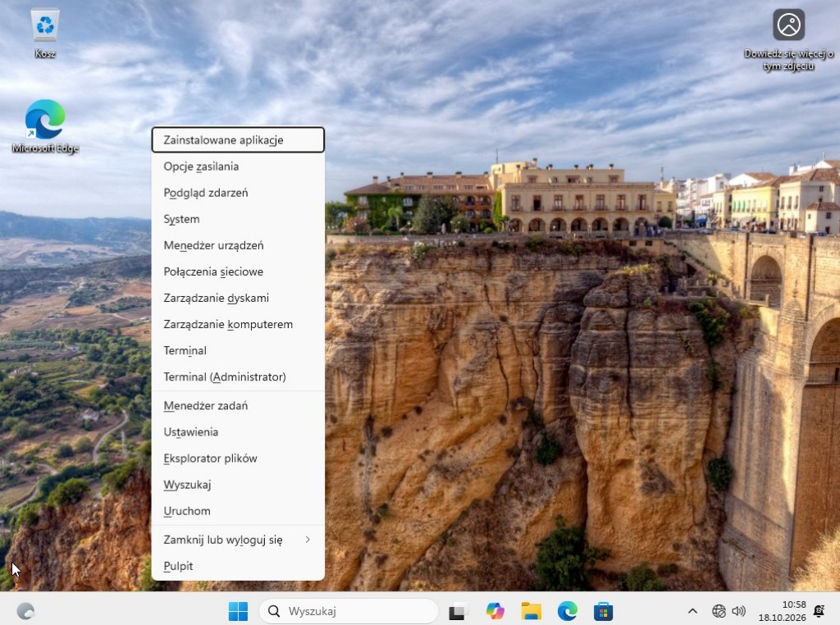Select the Microsoft Edge desktop shortcut
The width and height of the screenshot is (840, 625).
coord(45,126)
